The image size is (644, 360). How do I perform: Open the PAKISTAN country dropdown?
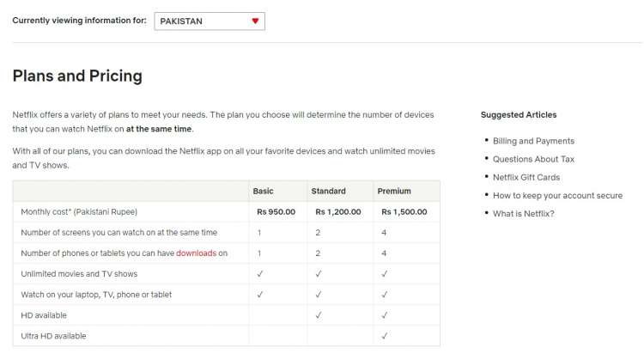209,21
